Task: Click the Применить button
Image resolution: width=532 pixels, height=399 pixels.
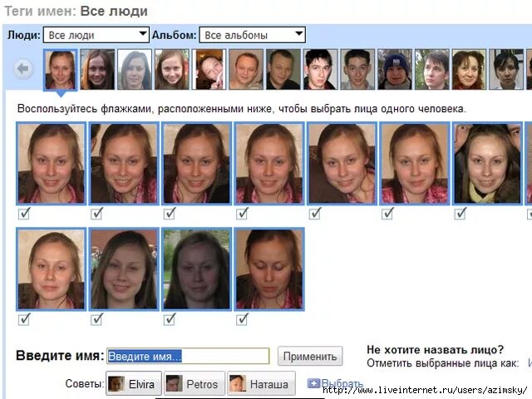Action: click(310, 356)
